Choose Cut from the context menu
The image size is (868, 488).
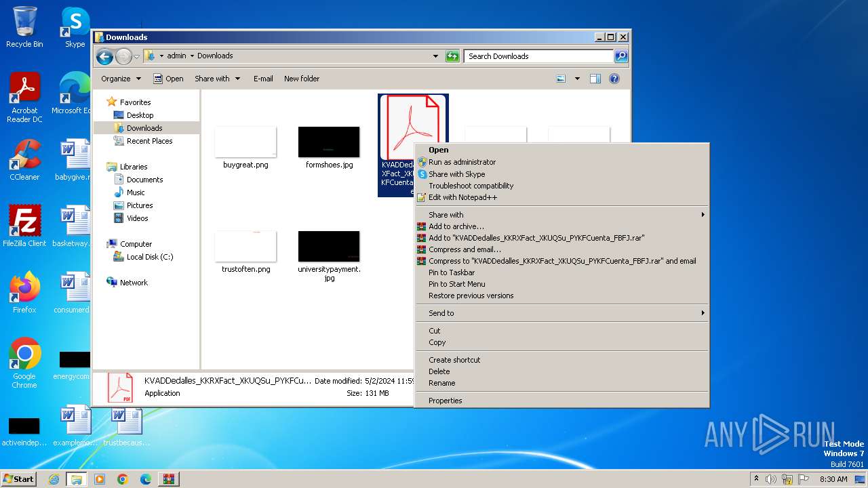pyautogui.click(x=561, y=331)
